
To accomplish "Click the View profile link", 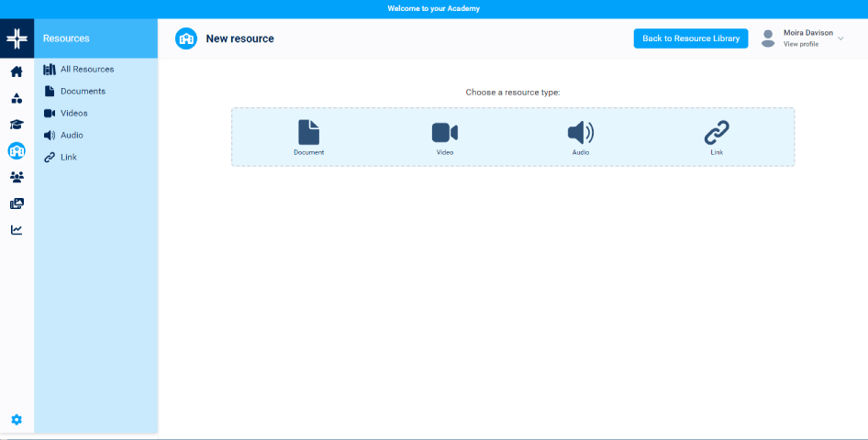I will 800,44.
